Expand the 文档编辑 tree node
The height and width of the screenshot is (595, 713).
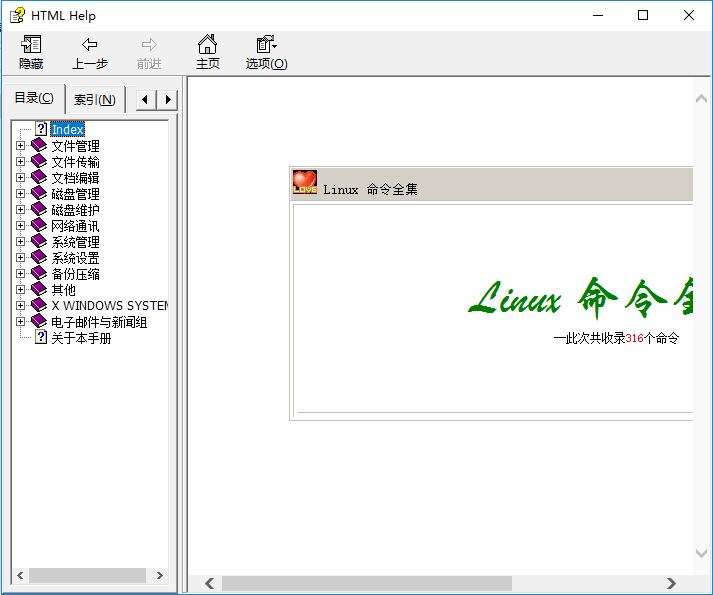click(20, 177)
